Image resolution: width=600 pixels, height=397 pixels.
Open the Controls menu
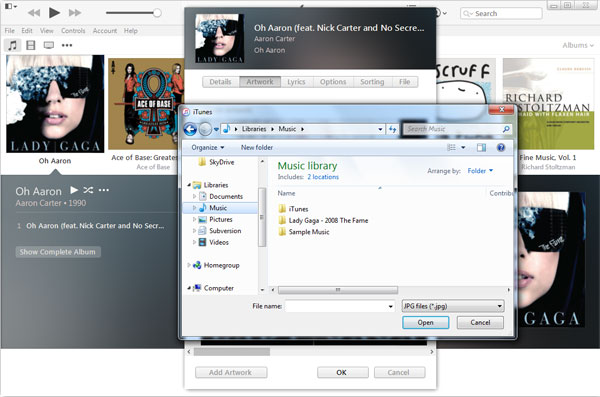73,31
